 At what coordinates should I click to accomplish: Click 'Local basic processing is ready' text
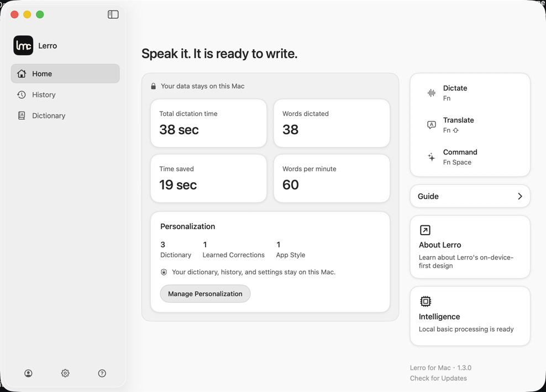click(466, 329)
